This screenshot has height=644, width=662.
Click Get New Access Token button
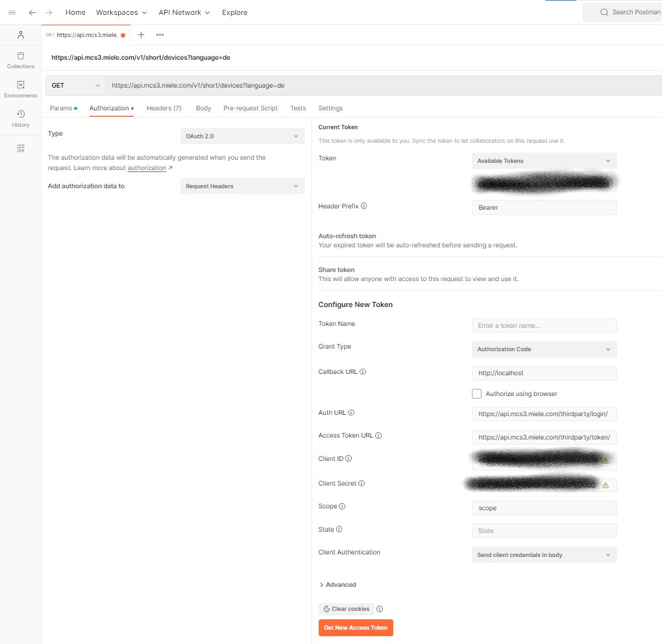(x=356, y=628)
